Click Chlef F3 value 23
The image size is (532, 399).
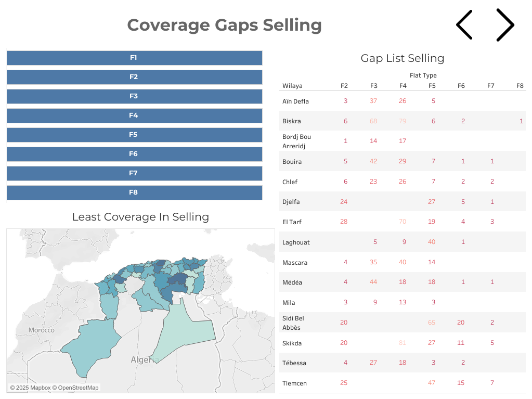pos(373,182)
